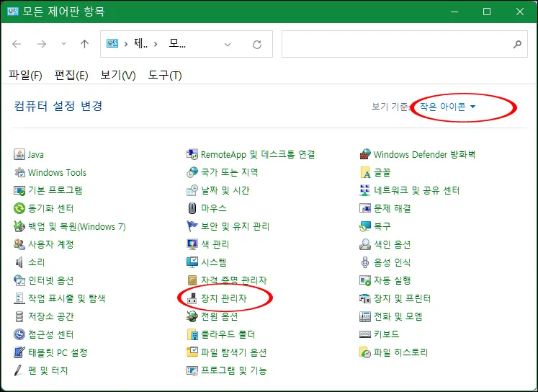Screen dimensions: 538x392
Task: Click the 음성 인식 microphone icon
Action: tap(365, 262)
